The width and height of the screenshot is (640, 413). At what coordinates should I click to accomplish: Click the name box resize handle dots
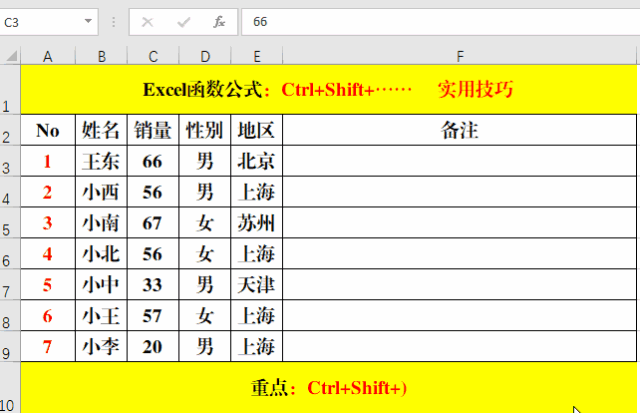point(113,21)
